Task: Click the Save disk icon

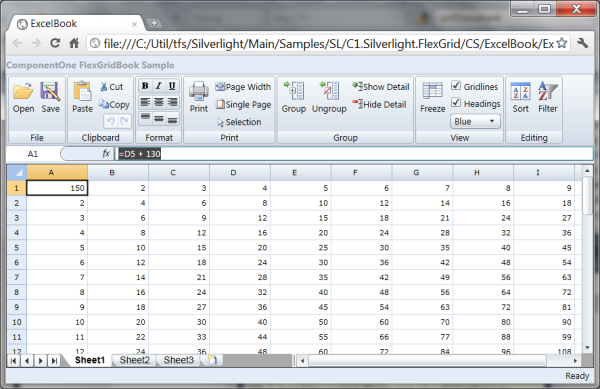Action: 51,91
